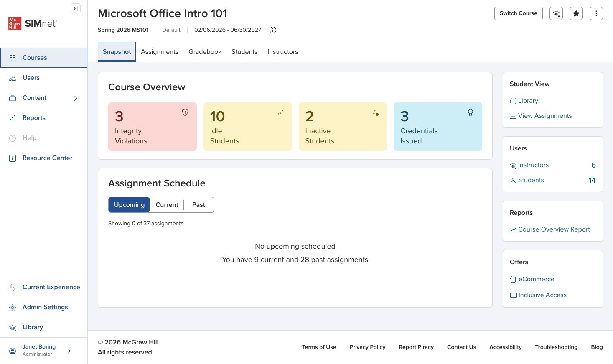Open the Integrity Violations card

[153, 127]
